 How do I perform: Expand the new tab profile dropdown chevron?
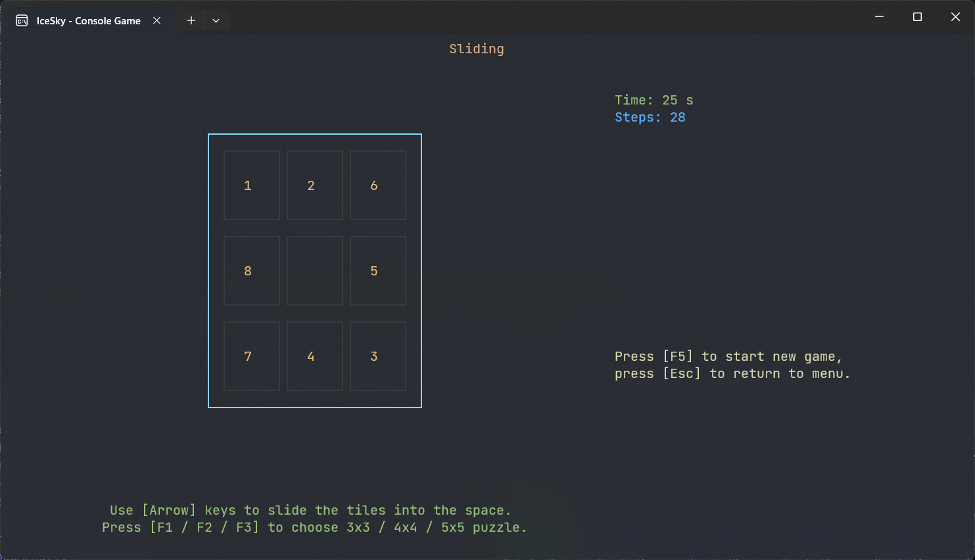[216, 20]
